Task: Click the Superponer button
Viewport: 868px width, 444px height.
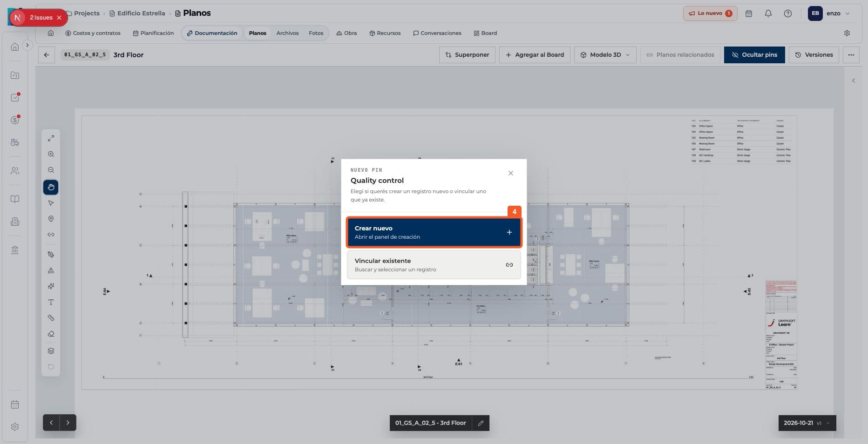Action: point(467,55)
